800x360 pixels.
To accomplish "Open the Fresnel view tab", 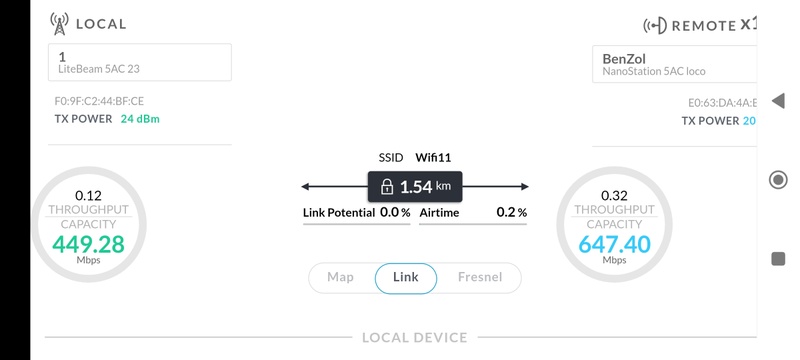I will (480, 277).
